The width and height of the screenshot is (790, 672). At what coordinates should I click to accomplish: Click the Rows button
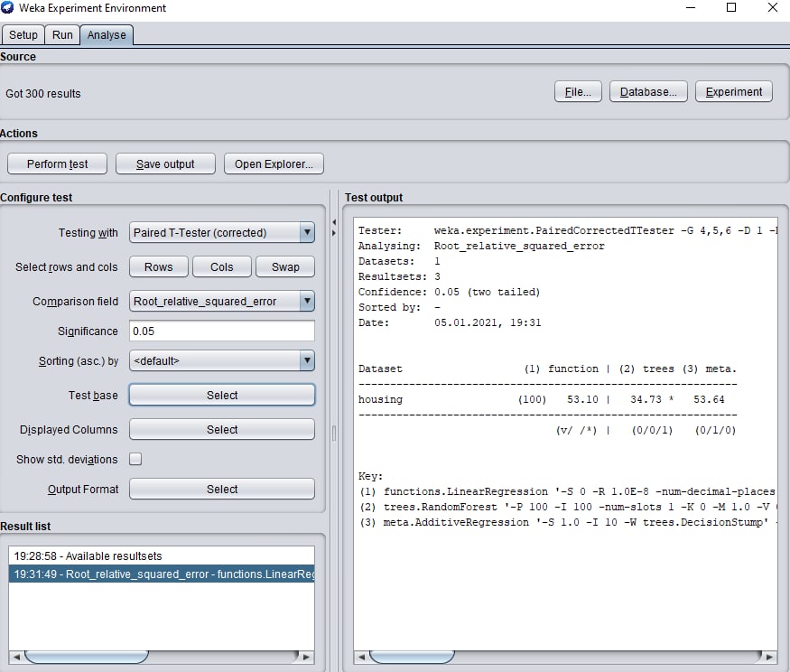click(159, 266)
